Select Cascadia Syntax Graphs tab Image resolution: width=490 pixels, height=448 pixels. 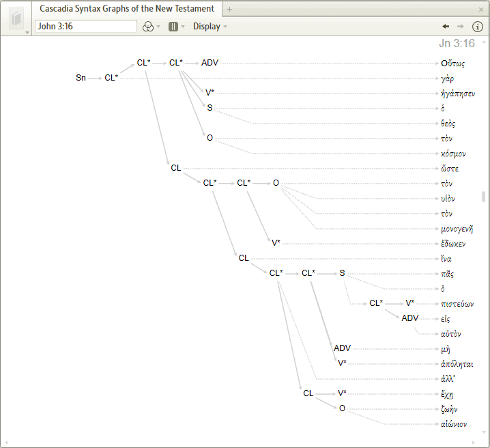(x=127, y=9)
